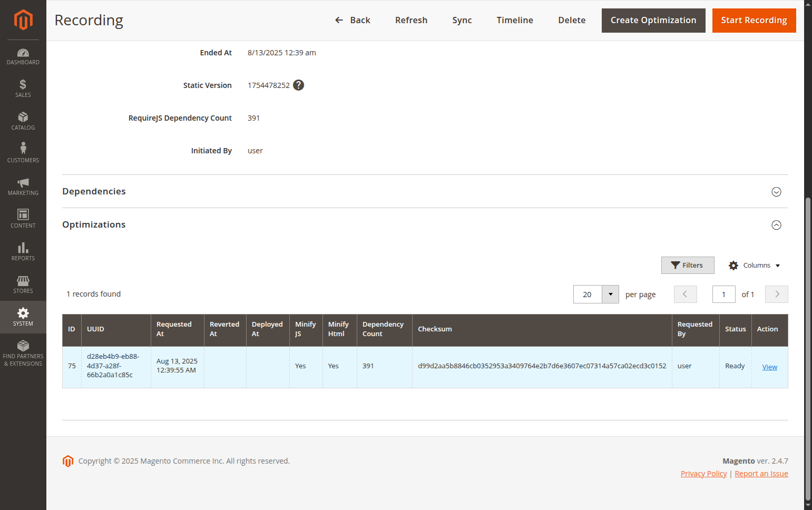This screenshot has height=510, width=812.
Task: Open the Stores menu
Action: tap(23, 285)
